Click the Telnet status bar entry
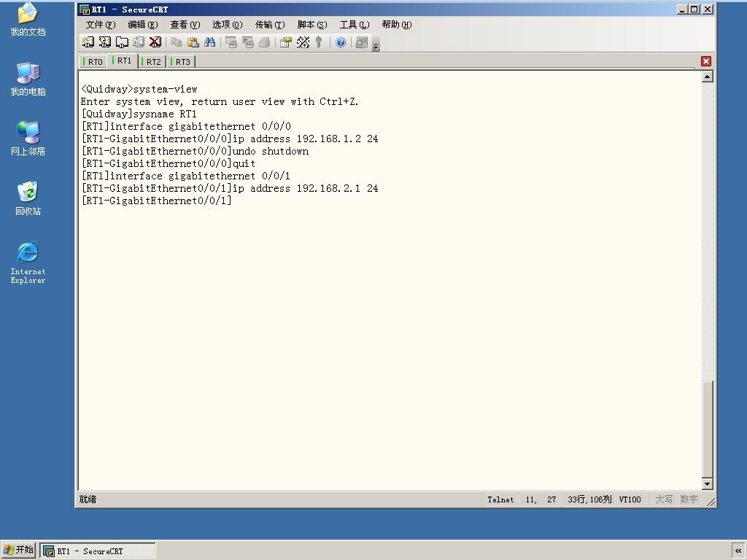The width and height of the screenshot is (747, 560). (x=500, y=499)
